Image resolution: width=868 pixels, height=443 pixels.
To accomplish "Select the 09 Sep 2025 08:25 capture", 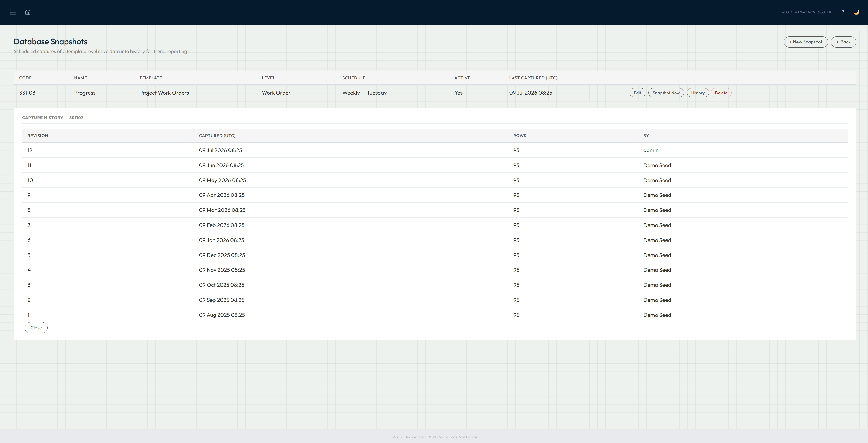I will pyautogui.click(x=221, y=300).
